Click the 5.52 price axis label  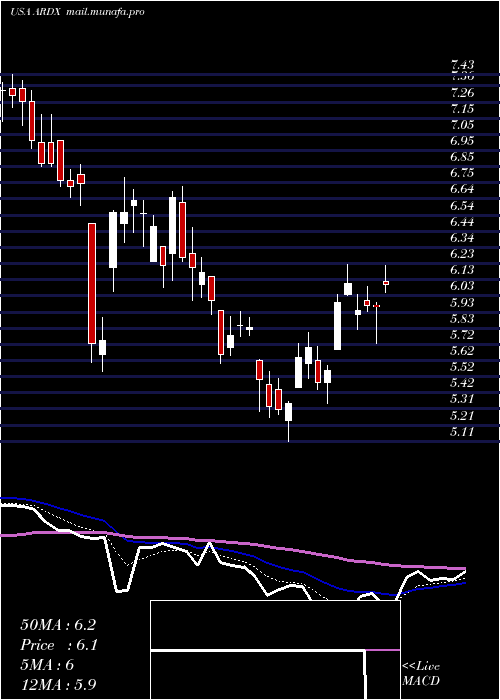coord(462,367)
